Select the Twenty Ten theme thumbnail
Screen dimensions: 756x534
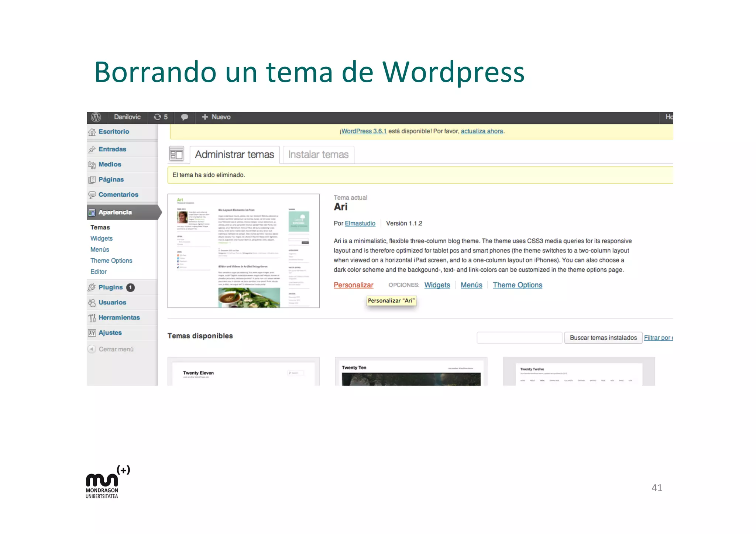(x=411, y=372)
